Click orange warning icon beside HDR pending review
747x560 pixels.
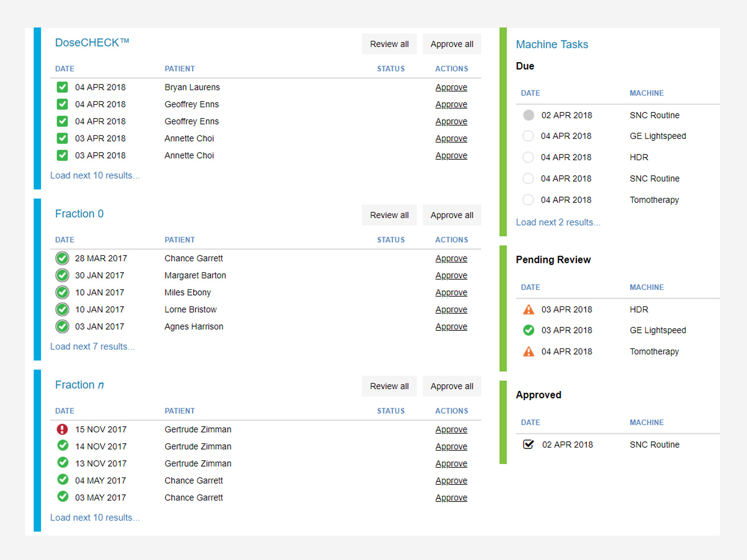[x=529, y=310]
